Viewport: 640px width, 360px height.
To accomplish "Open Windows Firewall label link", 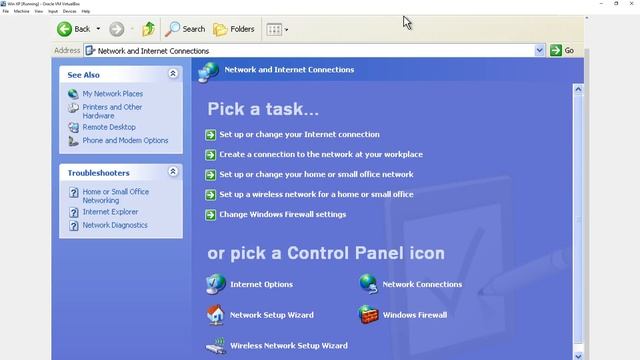I will [x=415, y=315].
